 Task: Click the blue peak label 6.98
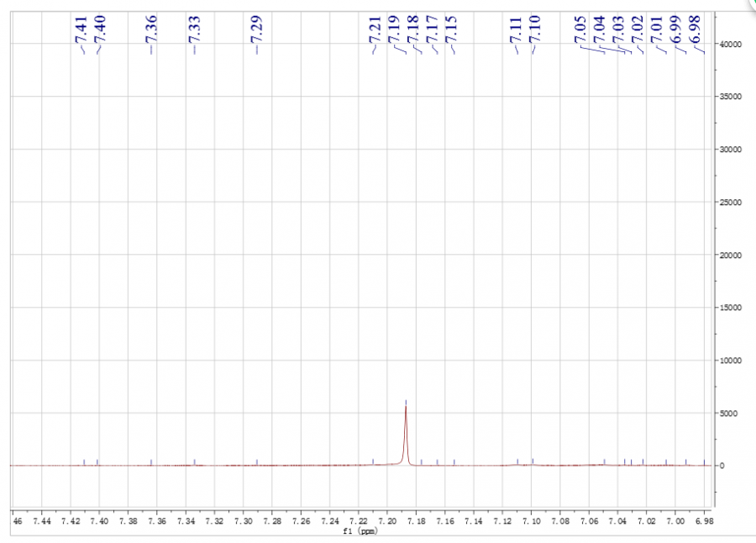(x=695, y=30)
